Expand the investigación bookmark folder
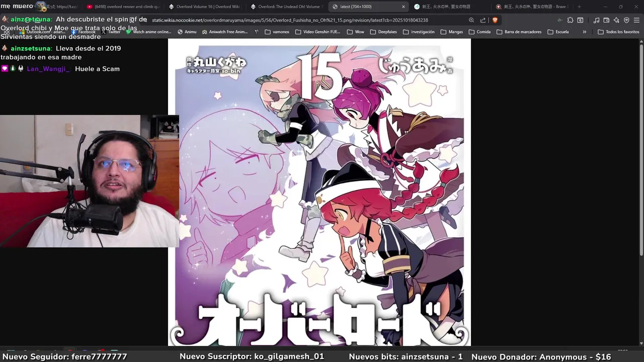Image resolution: width=644 pixels, height=362 pixels. tap(419, 32)
